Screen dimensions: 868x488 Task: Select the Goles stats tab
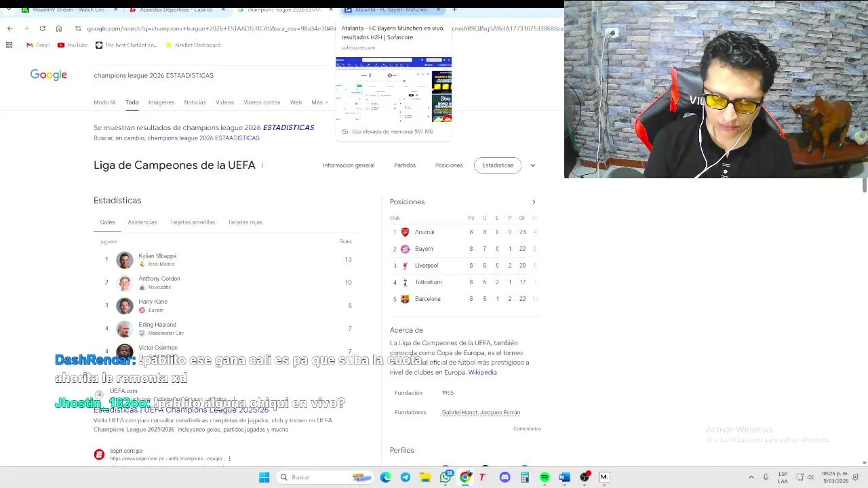(x=107, y=222)
